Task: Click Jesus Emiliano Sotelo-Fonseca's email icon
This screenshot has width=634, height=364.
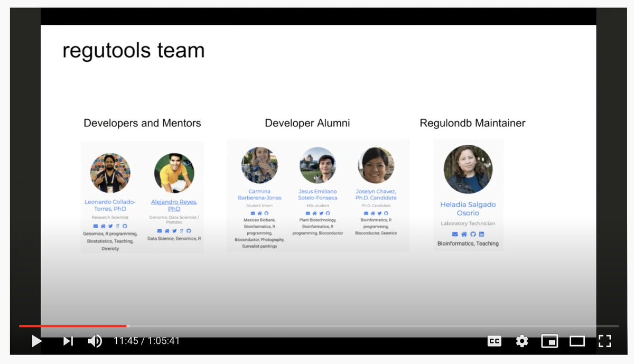Action: [307, 213]
